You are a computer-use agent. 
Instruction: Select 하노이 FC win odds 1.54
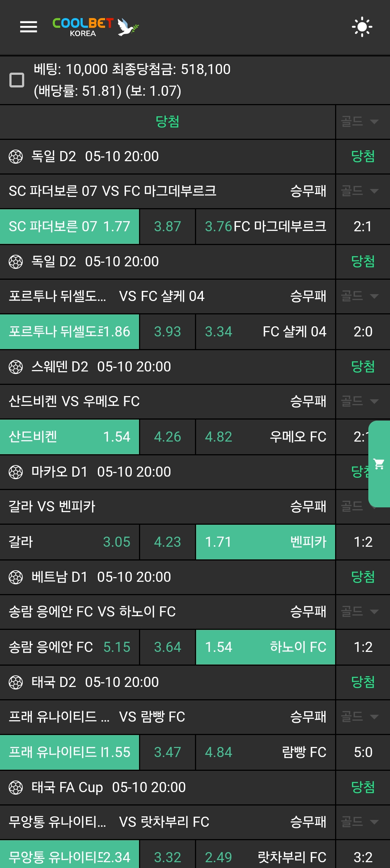[265, 647]
